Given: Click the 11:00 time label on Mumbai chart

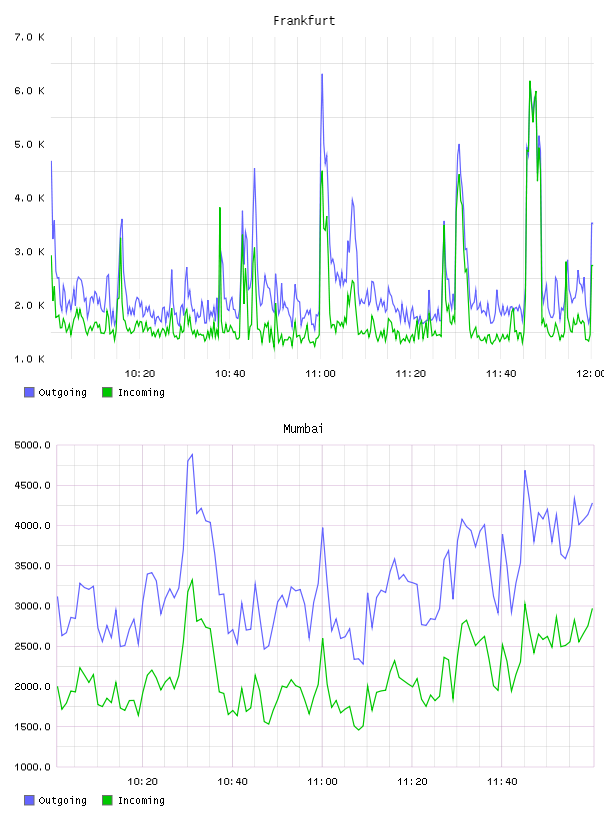Looking at the screenshot, I should (x=322, y=781).
